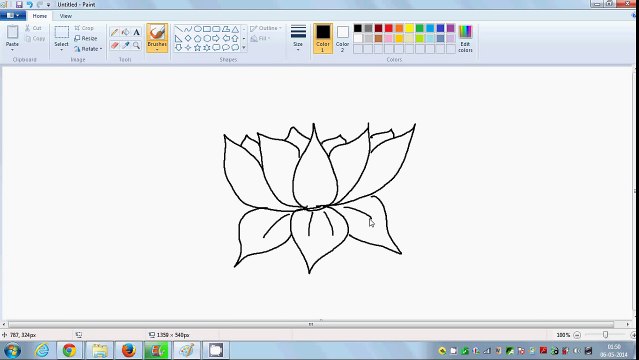
Task: Choose the Right arrow shape
Action: point(216,38)
